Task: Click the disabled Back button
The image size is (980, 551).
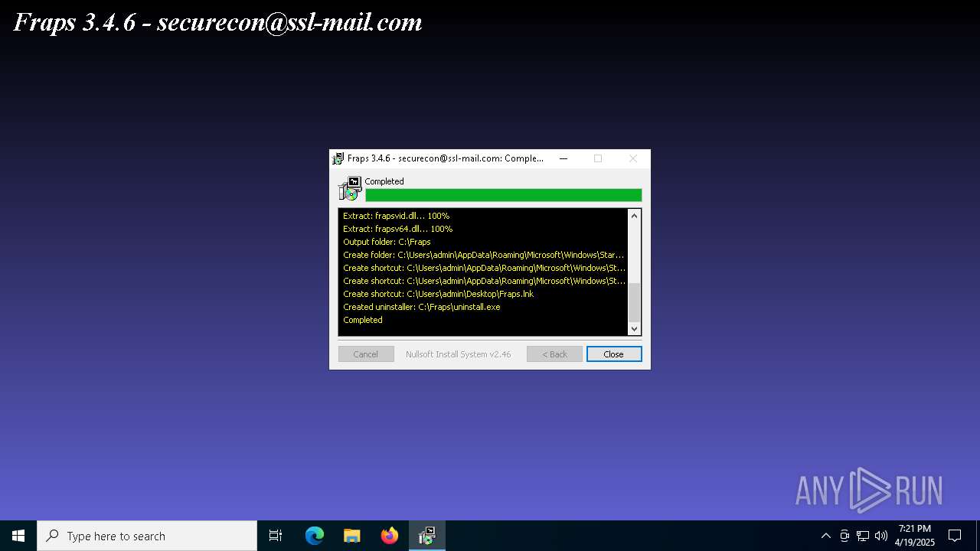Action: tap(554, 354)
